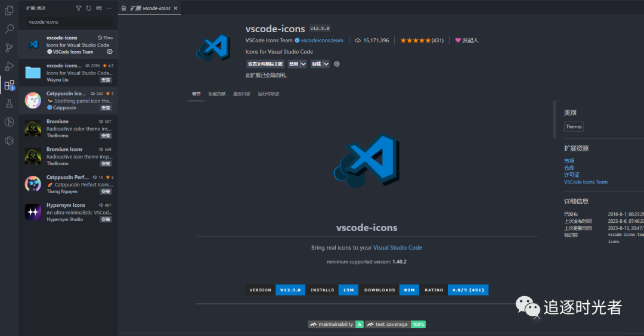Click the extension search input field

click(70, 21)
